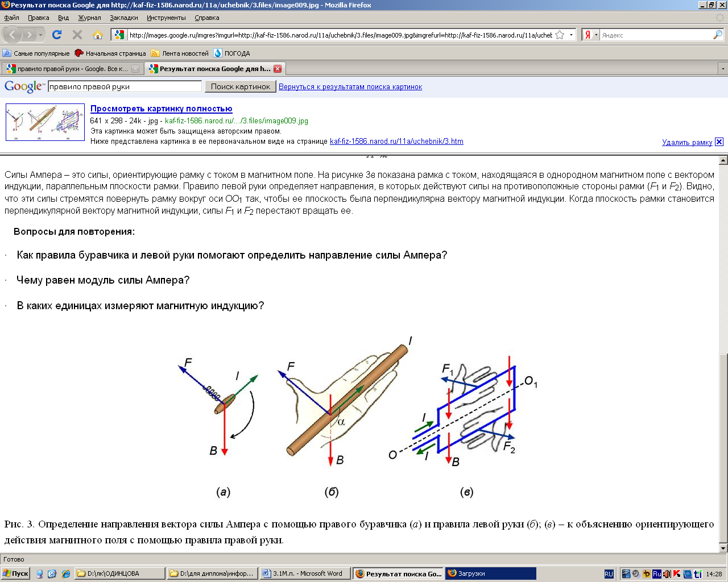Open the Вид menu
This screenshot has width=728, height=582.
(x=63, y=18)
